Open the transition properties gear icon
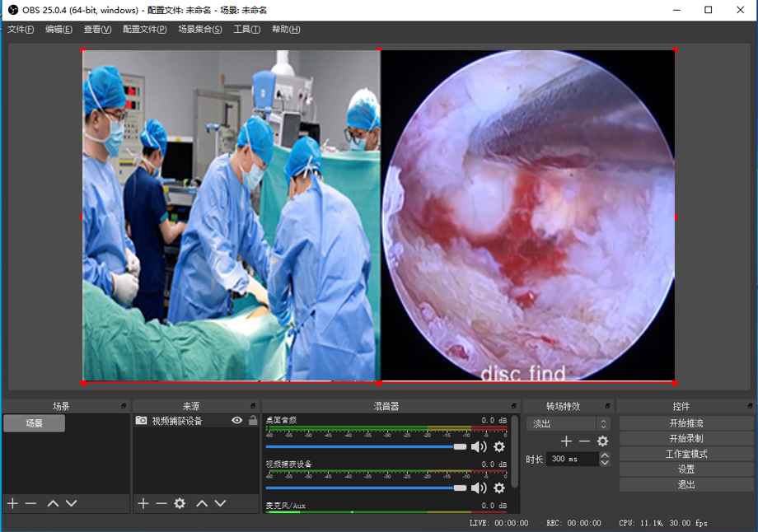The width and height of the screenshot is (758, 532). pos(602,441)
